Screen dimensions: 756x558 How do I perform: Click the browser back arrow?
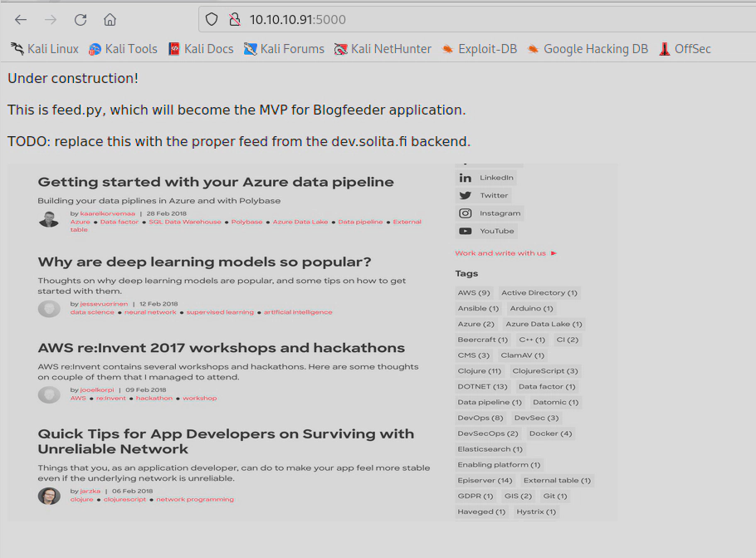tap(21, 19)
